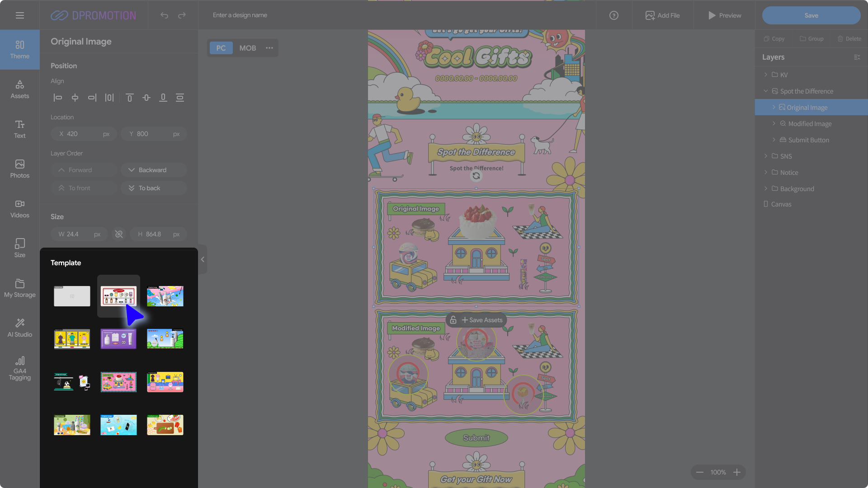
Task: Click the Save button
Action: pyautogui.click(x=811, y=15)
